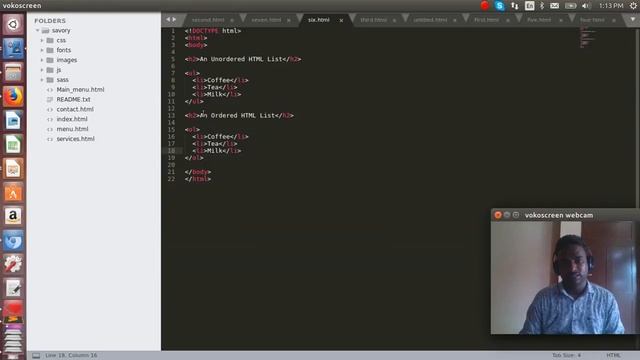
Task: Open menu.html in the sidebar
Action: click(72, 129)
